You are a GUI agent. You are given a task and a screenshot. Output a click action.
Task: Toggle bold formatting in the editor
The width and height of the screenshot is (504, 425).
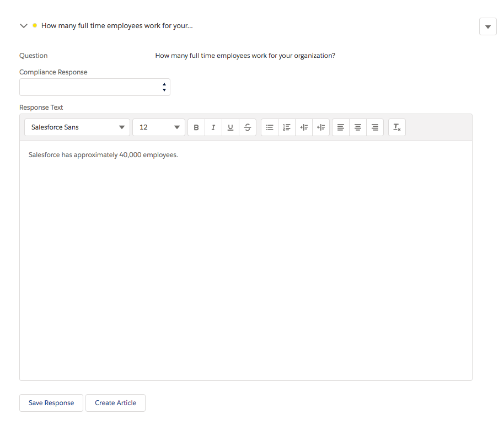(196, 127)
